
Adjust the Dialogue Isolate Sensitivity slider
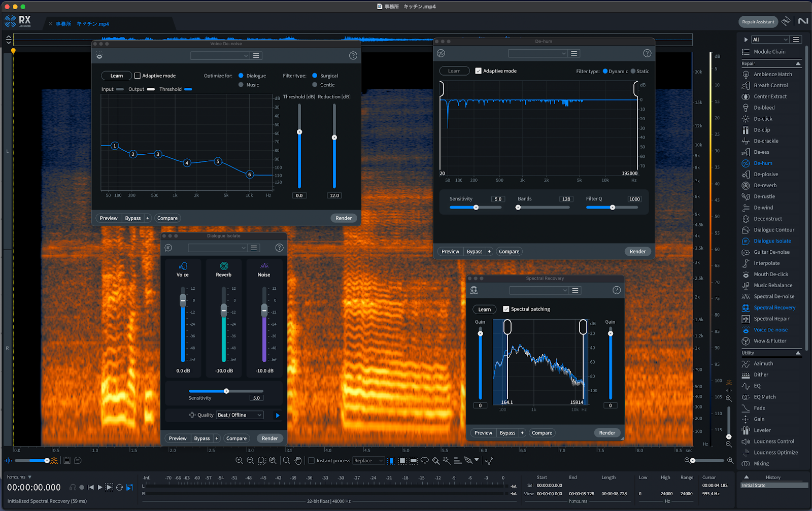point(226,391)
